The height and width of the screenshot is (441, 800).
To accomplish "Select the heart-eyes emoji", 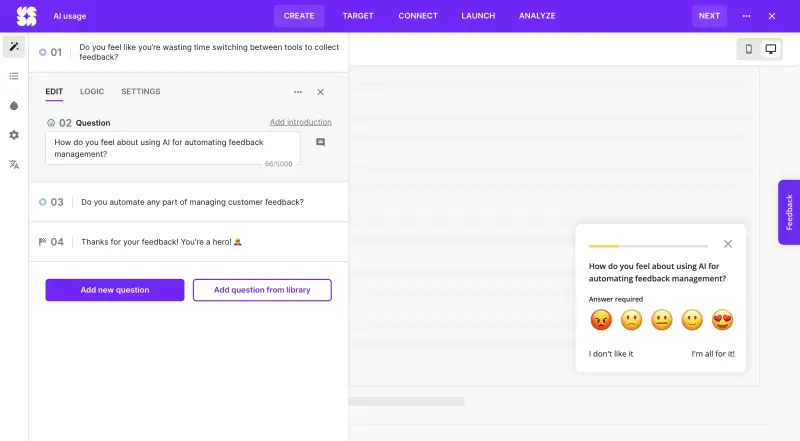I will point(722,320).
